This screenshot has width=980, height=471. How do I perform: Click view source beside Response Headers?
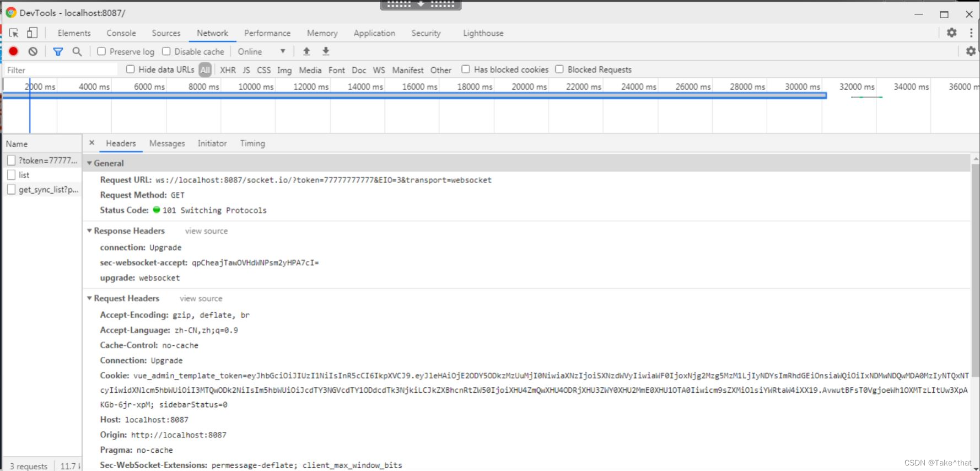[206, 231]
